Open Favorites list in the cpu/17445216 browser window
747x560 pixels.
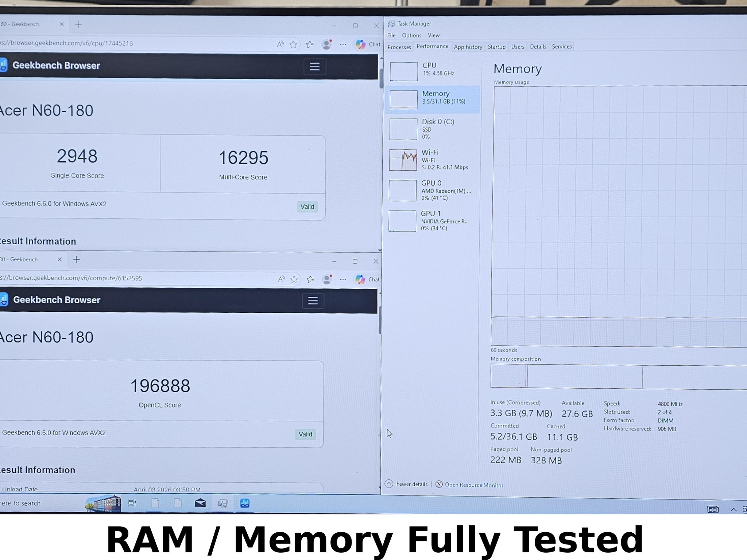[310, 44]
